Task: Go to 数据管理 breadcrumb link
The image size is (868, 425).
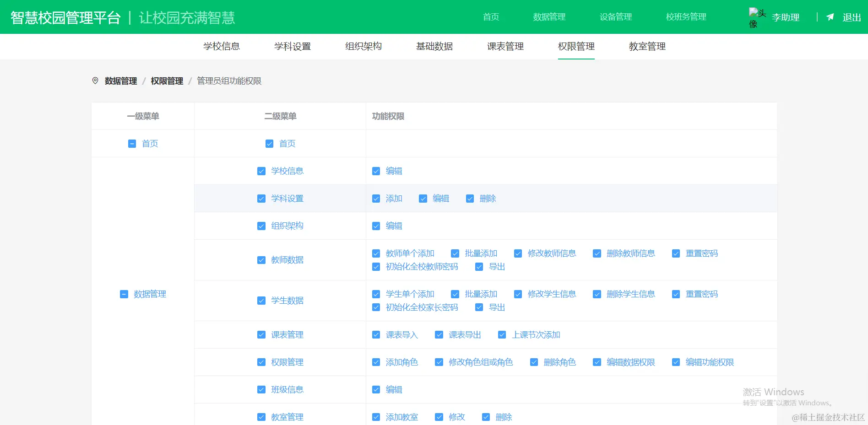Action: click(121, 81)
